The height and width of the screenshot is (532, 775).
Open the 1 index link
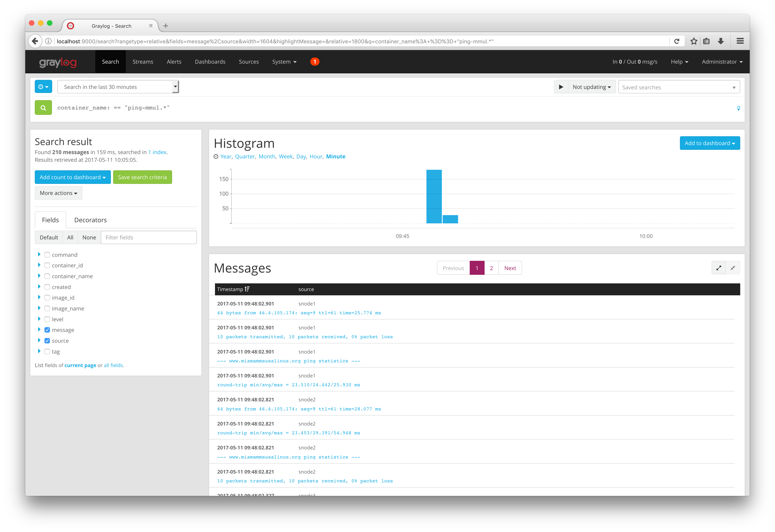tap(157, 152)
